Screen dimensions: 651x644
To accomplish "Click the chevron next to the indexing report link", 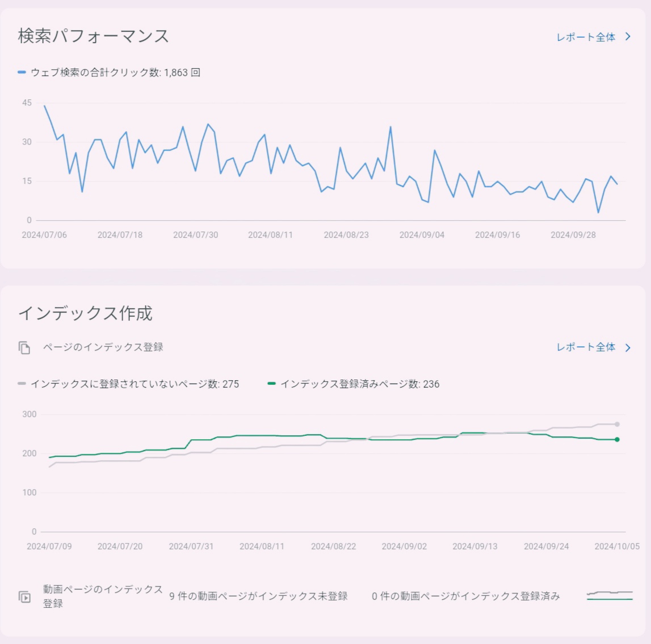I will (628, 347).
